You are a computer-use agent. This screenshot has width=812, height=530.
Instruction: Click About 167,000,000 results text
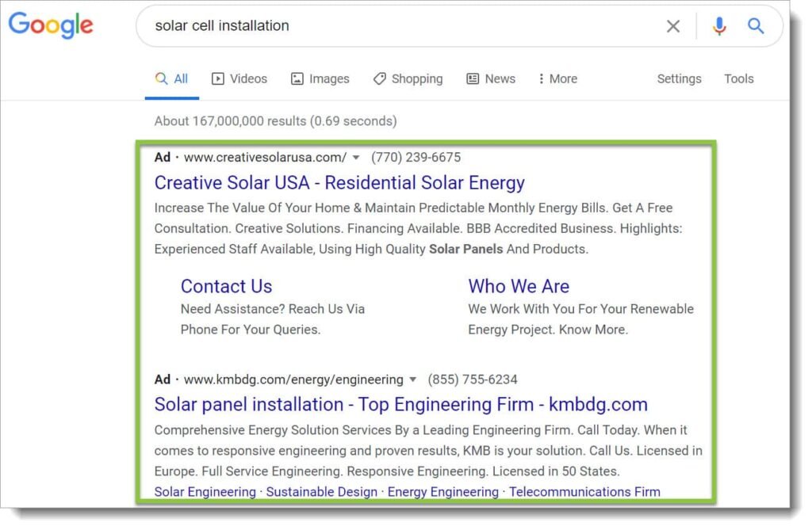(x=275, y=121)
